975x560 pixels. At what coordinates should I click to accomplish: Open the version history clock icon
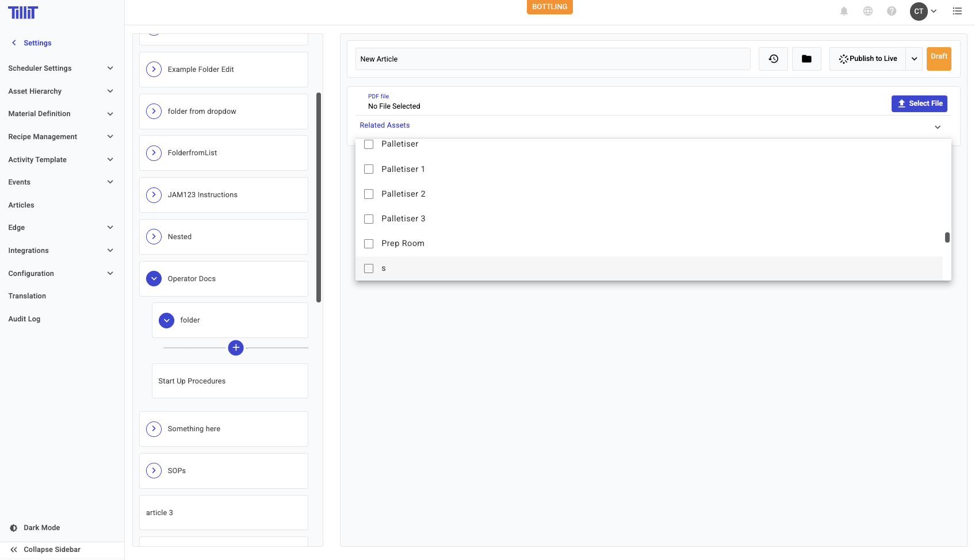pos(773,59)
